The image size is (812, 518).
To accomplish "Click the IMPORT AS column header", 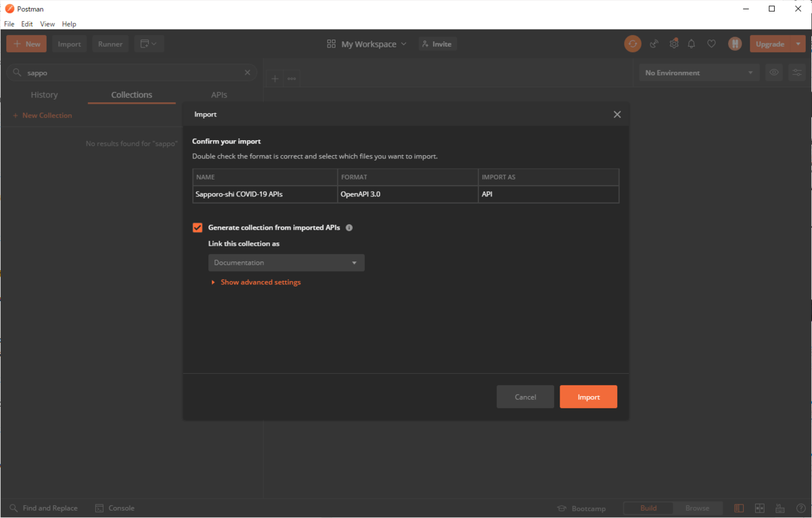I will [x=548, y=177].
